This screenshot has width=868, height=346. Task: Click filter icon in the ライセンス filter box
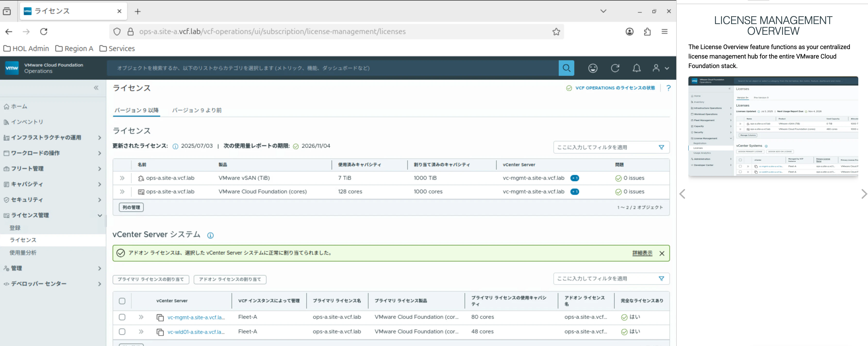[x=661, y=147]
